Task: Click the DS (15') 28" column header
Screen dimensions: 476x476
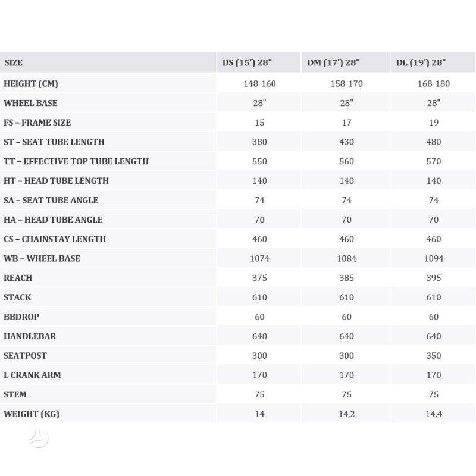Action: 247,62
